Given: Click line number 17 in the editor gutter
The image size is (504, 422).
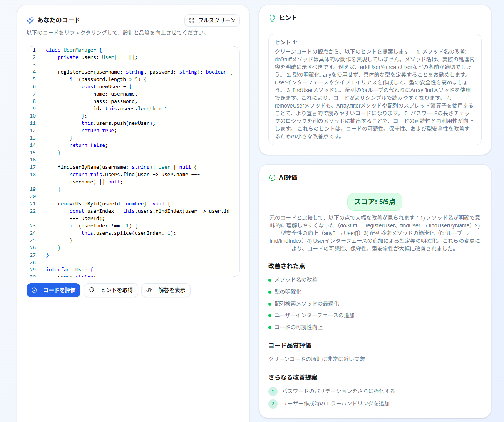Looking at the screenshot, I should point(33,167).
